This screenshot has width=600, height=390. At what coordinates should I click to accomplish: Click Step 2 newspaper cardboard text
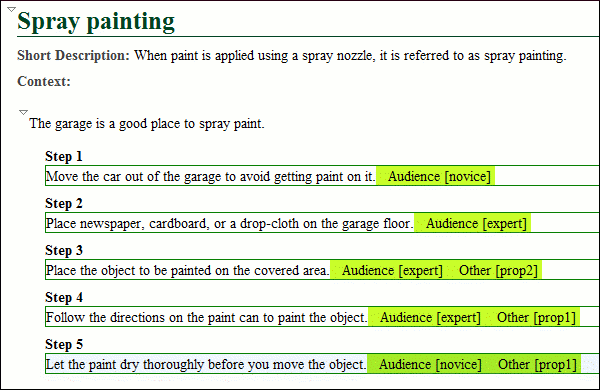[230, 224]
